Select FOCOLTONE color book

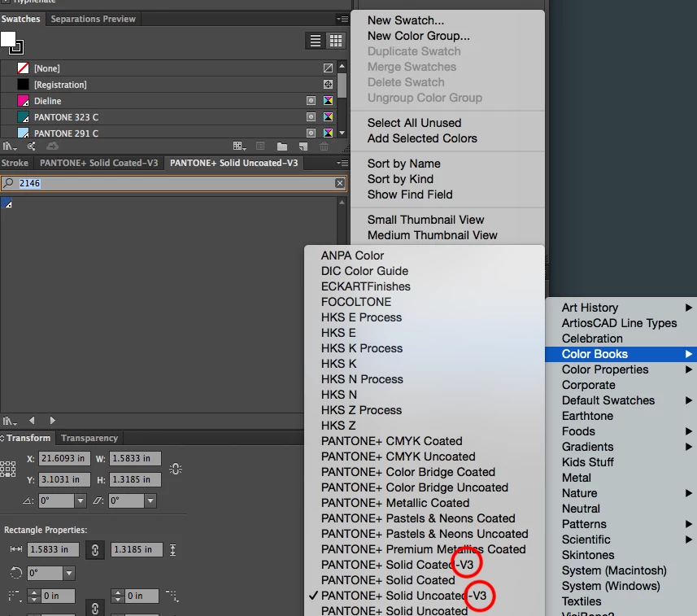[x=425, y=302]
